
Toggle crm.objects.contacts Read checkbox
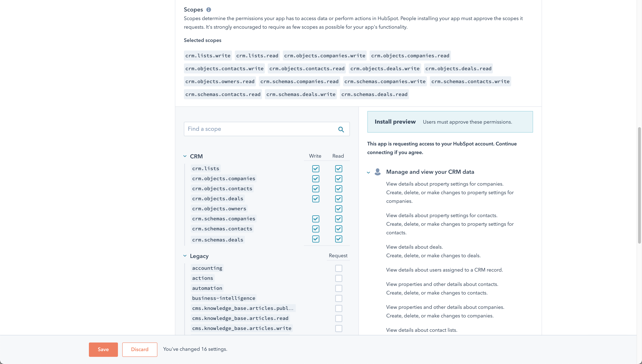(x=339, y=189)
